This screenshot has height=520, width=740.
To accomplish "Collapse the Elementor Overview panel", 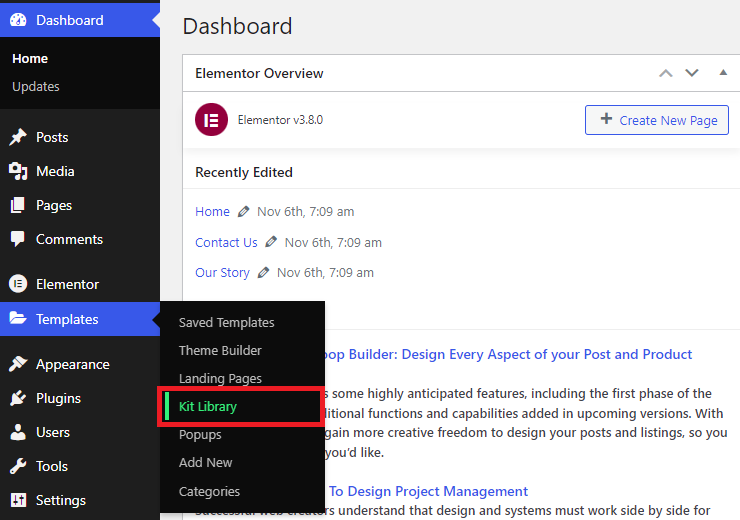I will tap(723, 73).
